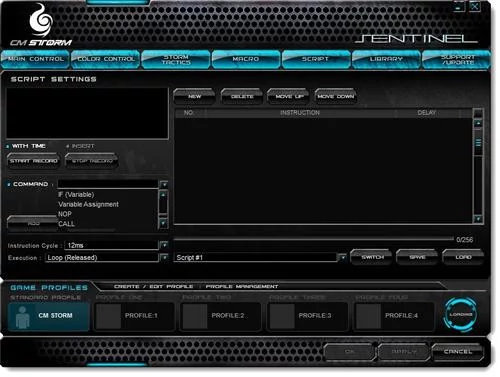Go to the Macro tab

(246, 59)
